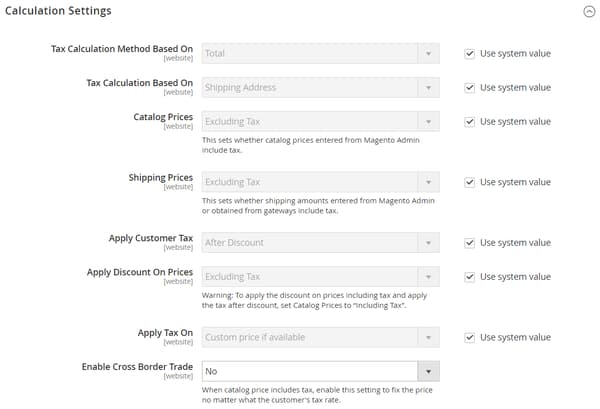
Task: Expand the Shipping Prices dropdown
Action: point(320,182)
